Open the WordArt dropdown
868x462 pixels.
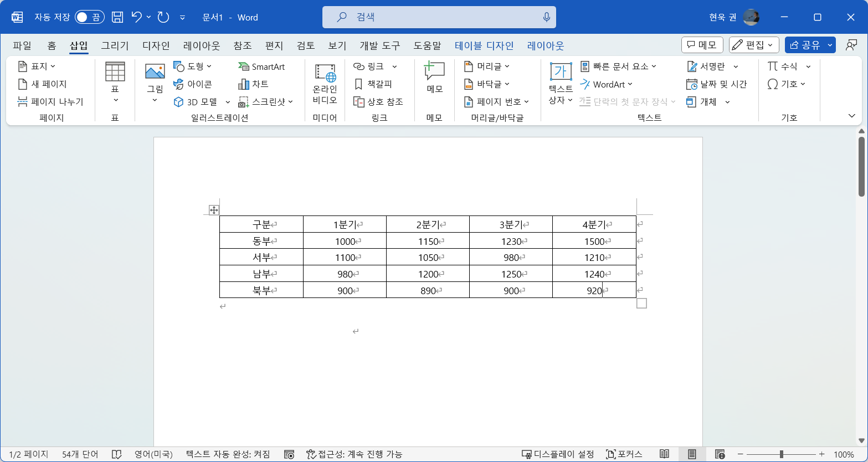click(x=606, y=84)
